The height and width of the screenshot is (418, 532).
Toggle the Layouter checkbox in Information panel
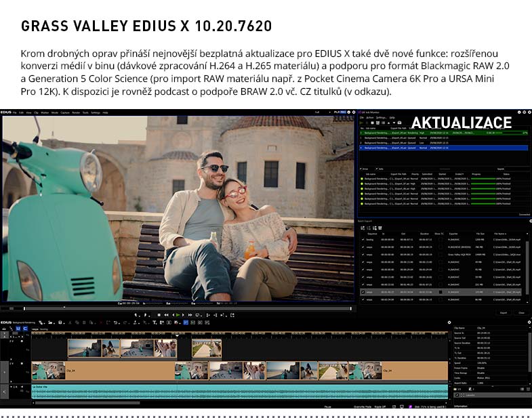pyautogui.click(x=457, y=395)
